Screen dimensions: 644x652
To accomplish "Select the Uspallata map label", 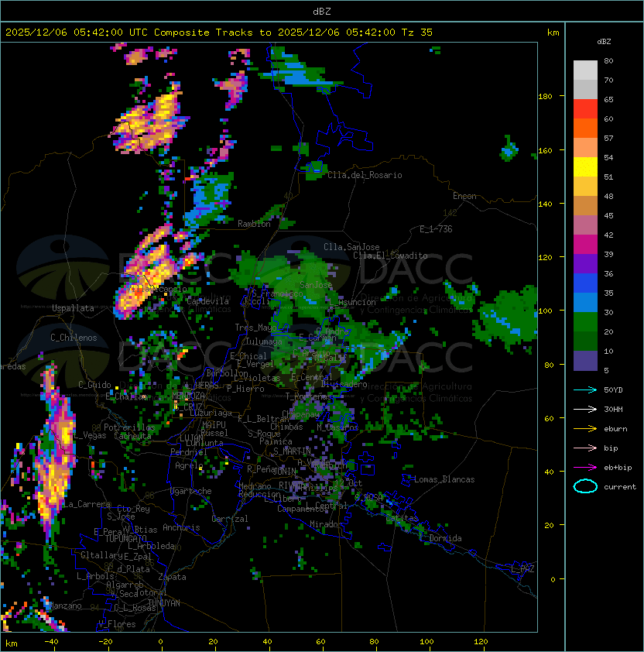I will pos(73,308).
